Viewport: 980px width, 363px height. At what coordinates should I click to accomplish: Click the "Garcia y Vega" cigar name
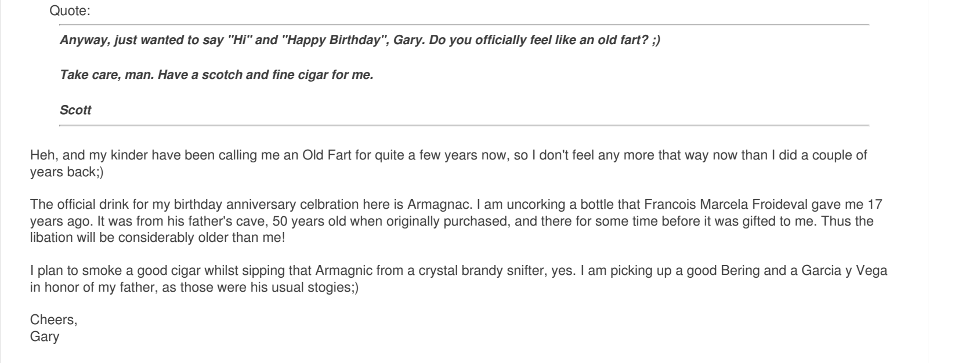click(x=852, y=271)
